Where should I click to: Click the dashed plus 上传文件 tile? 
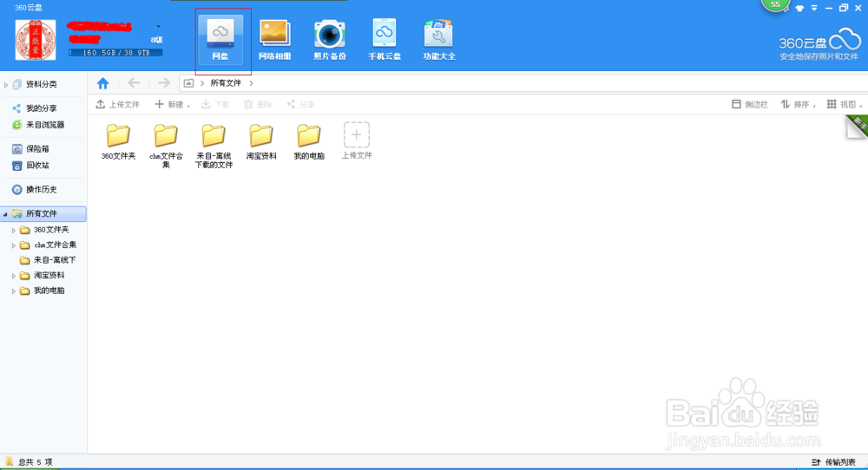357,135
